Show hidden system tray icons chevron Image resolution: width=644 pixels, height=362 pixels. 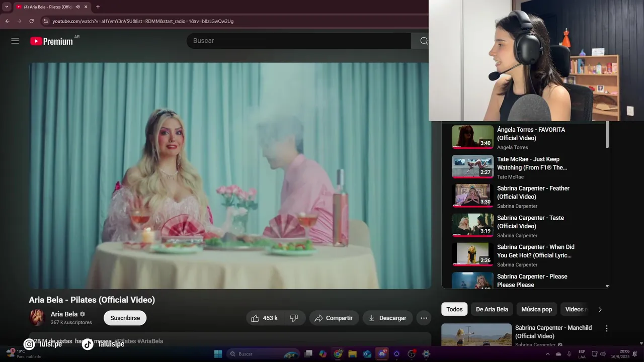click(547, 354)
